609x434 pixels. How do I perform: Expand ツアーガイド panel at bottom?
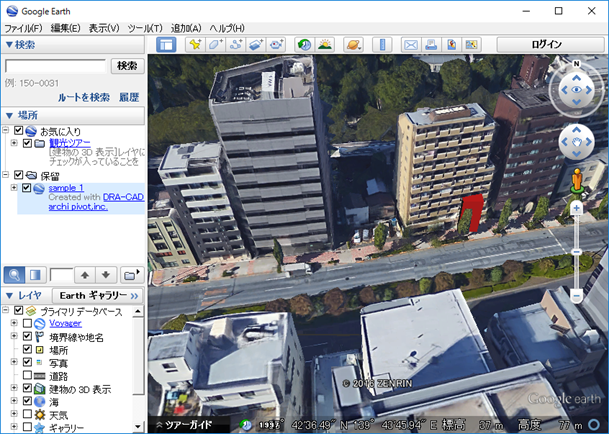(185, 425)
